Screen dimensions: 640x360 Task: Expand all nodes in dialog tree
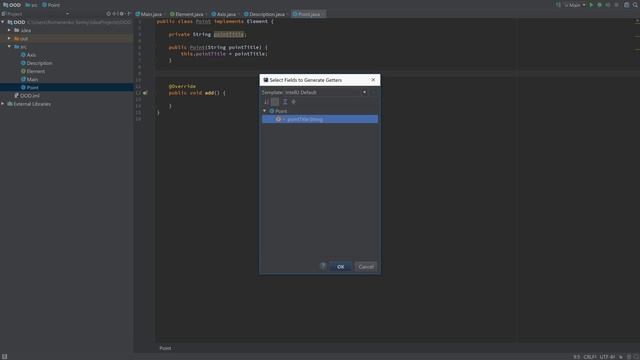[285, 102]
